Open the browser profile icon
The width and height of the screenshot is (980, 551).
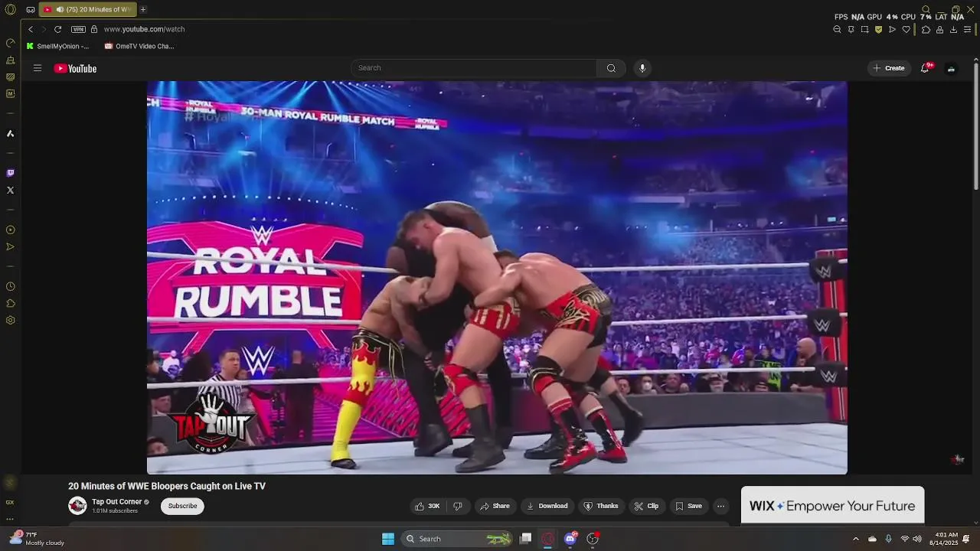coord(939,29)
